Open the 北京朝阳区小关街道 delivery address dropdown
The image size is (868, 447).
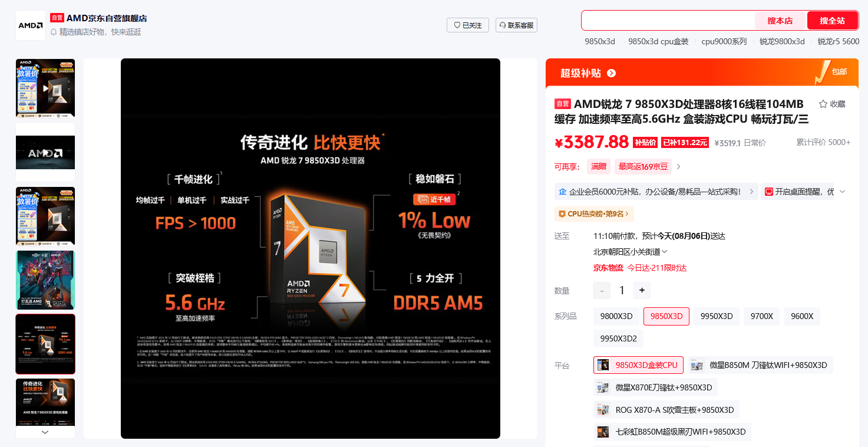tap(631, 252)
